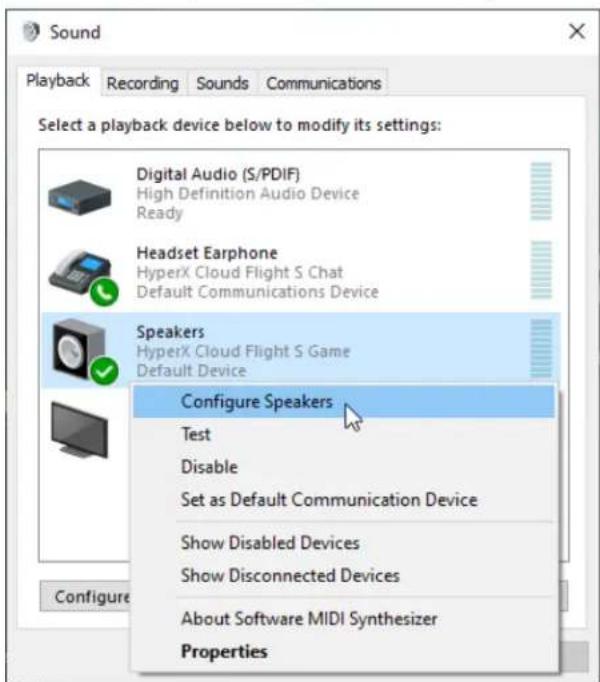
Task: Select Set as Default Communication Device
Action: click(344, 499)
